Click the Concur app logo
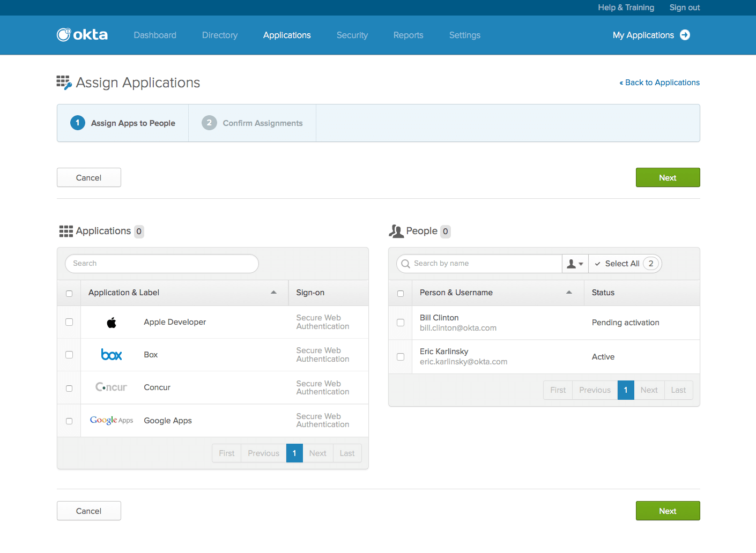The height and width of the screenshot is (553, 756). pos(111,387)
